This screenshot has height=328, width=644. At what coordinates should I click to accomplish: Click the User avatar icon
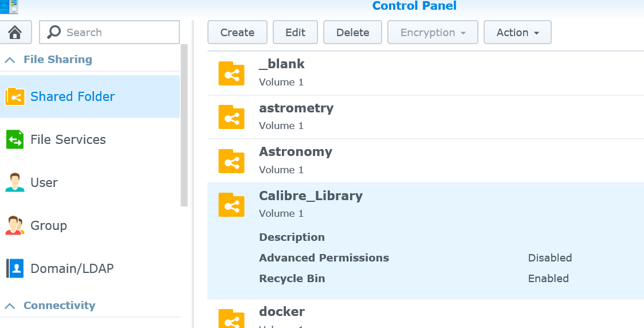point(15,182)
